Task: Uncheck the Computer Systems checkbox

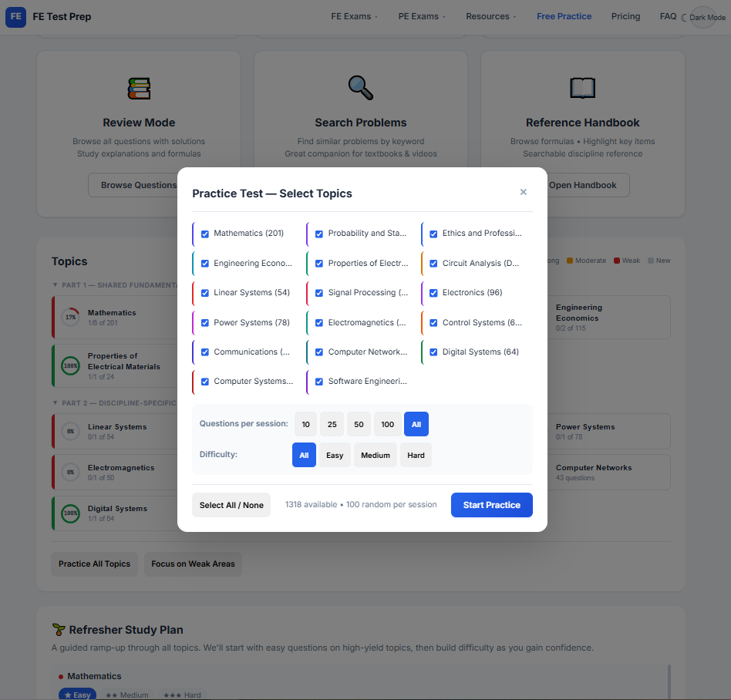Action: coord(204,382)
